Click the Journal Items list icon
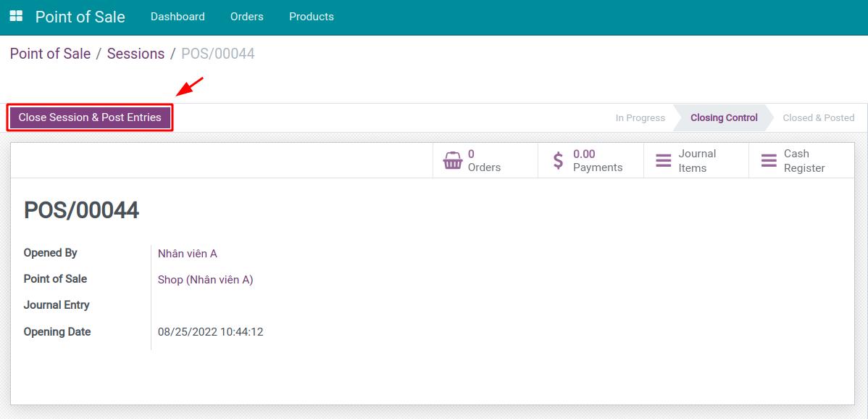 click(663, 160)
